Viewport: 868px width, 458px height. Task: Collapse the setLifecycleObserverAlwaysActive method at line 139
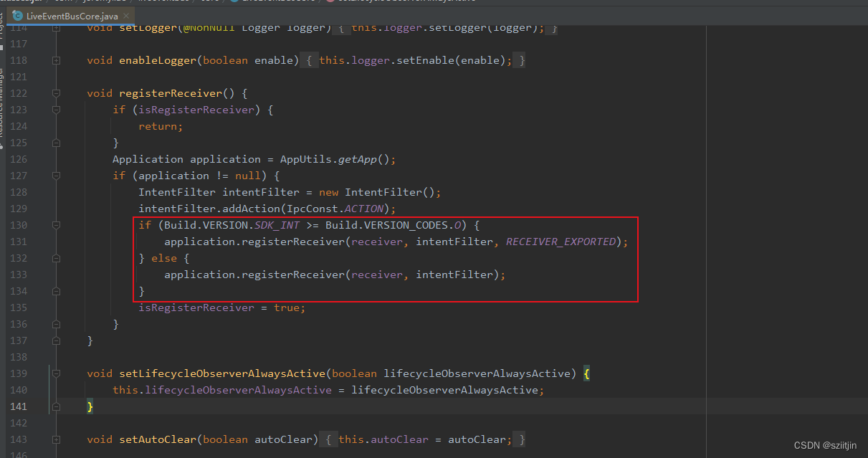tap(55, 373)
